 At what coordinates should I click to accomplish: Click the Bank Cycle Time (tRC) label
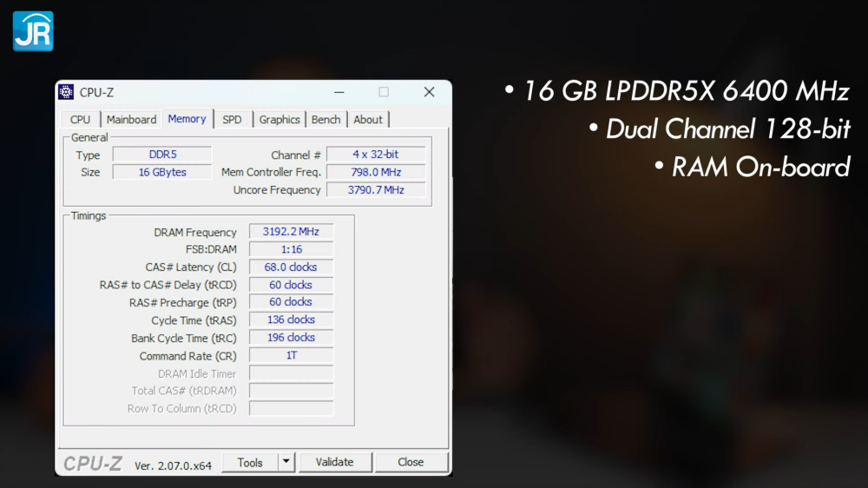184,339
